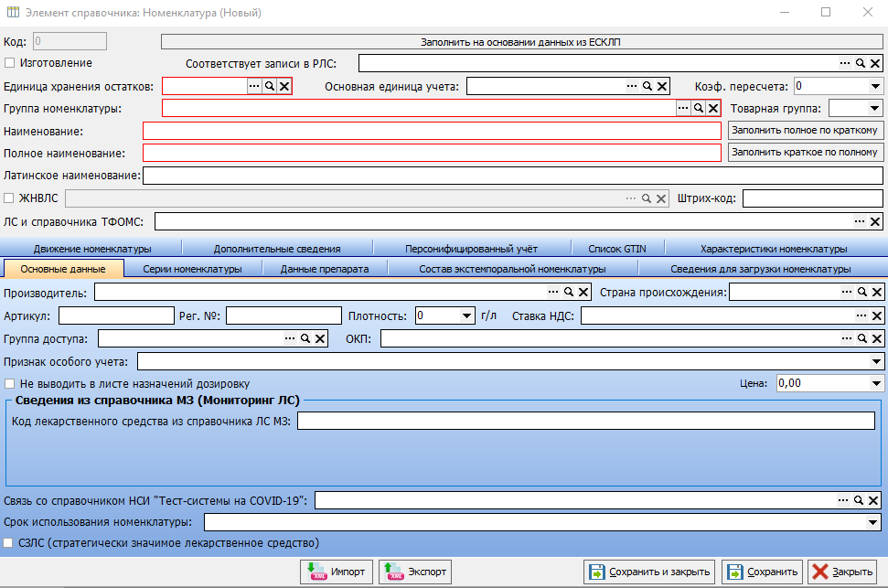Open the Плотность dropdown arrow
Viewport: 888px width, 588px height.
click(x=466, y=315)
